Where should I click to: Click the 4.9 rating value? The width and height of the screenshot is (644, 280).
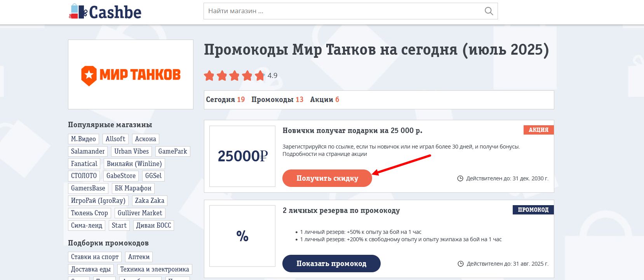pos(272,76)
